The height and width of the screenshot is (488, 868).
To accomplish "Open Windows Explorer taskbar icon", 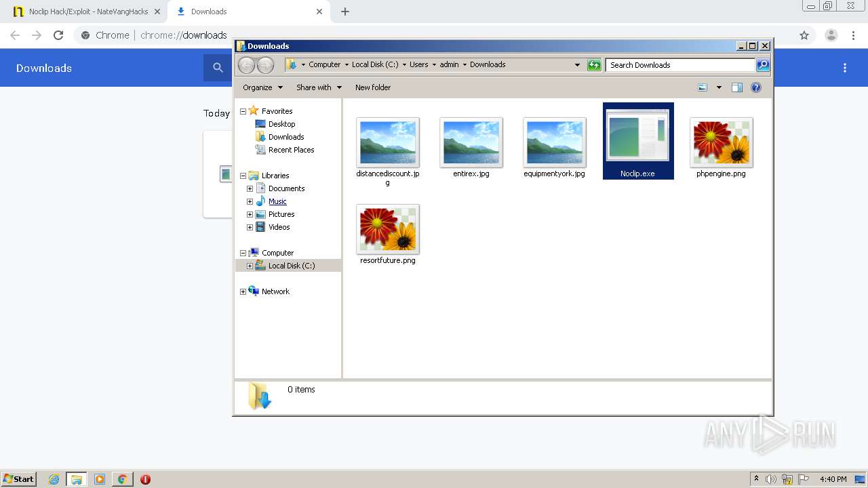I will click(x=77, y=479).
